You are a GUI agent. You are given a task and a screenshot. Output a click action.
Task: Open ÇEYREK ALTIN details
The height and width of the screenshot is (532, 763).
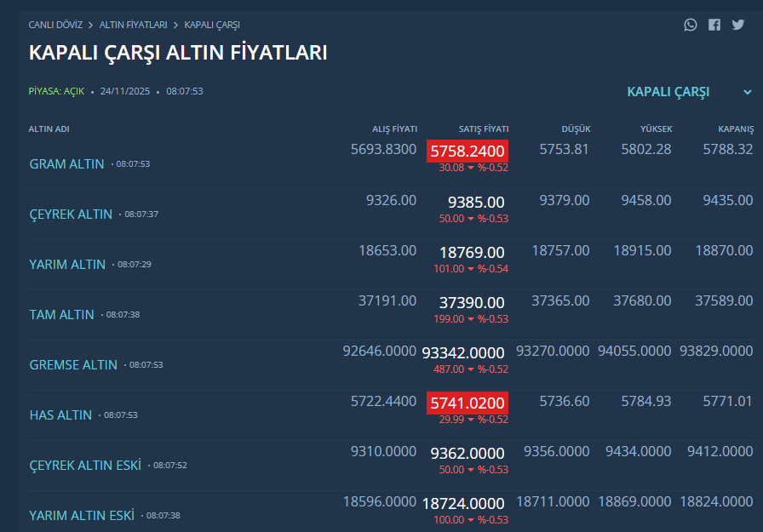point(71,214)
